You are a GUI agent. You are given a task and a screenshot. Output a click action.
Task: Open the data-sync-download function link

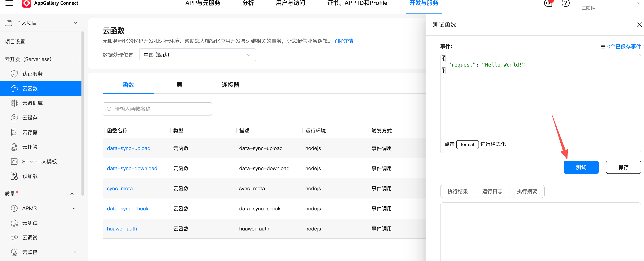click(132, 168)
